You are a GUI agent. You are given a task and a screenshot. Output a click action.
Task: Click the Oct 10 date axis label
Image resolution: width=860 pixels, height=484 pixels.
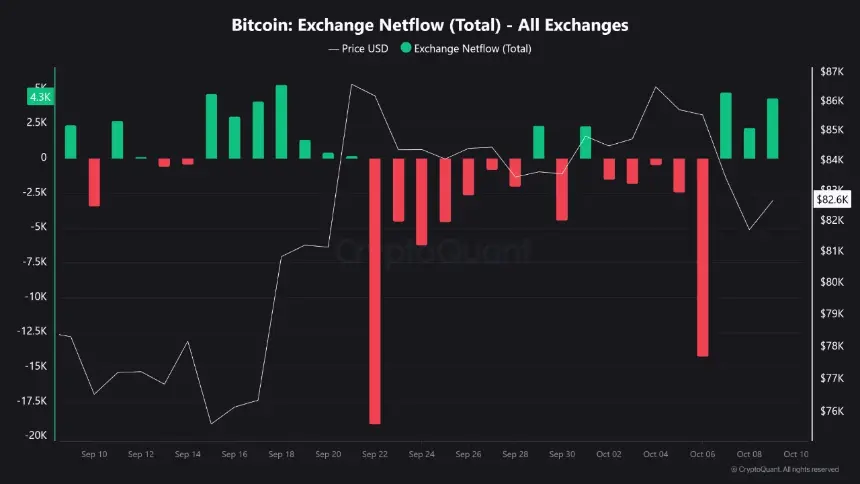[x=796, y=454]
